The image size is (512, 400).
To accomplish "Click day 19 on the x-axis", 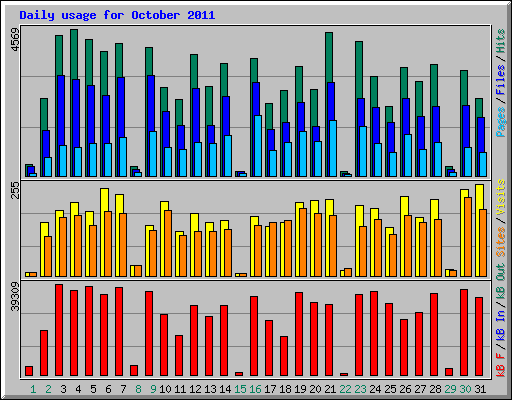I will pyautogui.click(x=300, y=389).
